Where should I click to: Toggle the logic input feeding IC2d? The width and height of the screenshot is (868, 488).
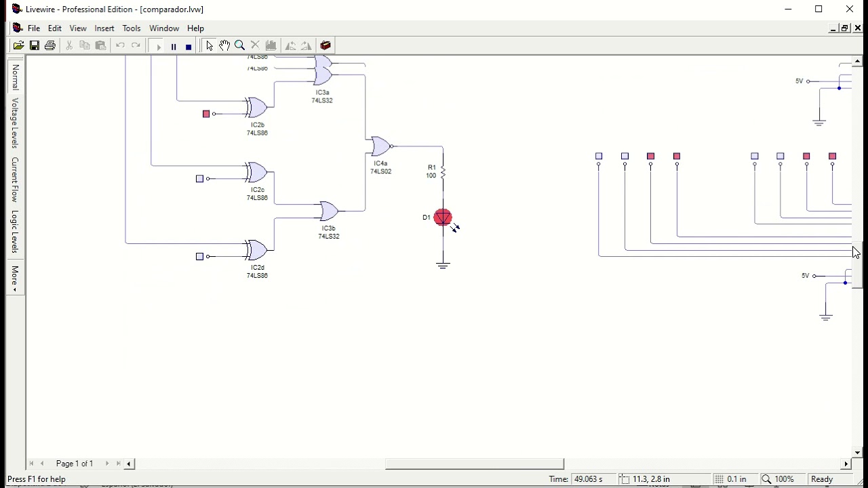coord(199,256)
